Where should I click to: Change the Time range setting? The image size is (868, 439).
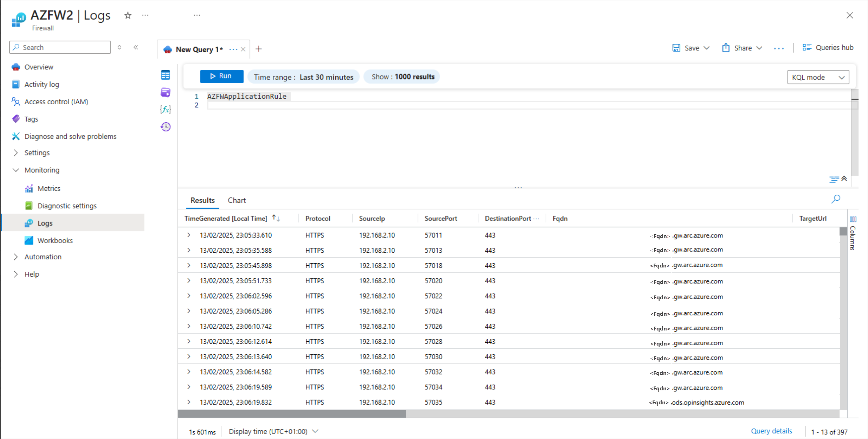click(304, 77)
